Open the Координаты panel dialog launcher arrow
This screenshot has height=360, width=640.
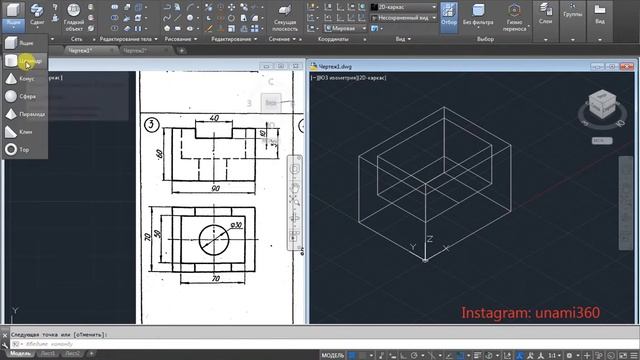coord(364,40)
